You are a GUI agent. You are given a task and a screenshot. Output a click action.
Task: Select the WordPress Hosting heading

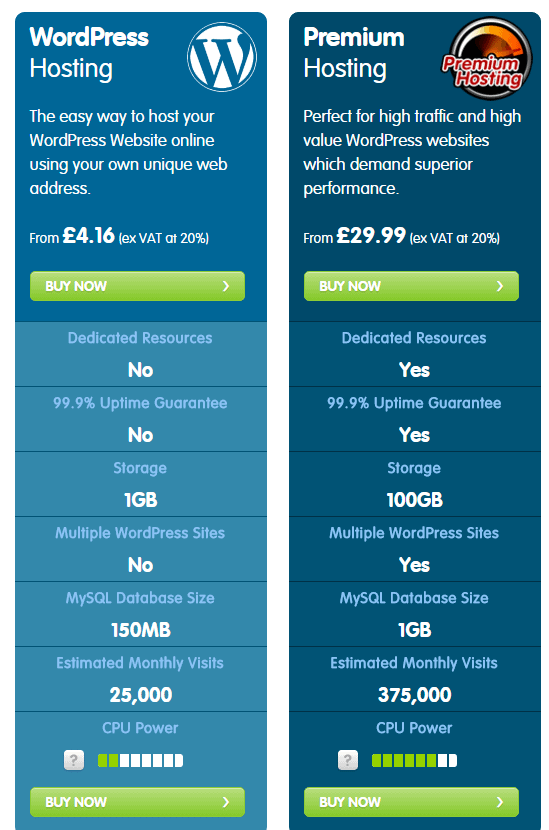89,52
